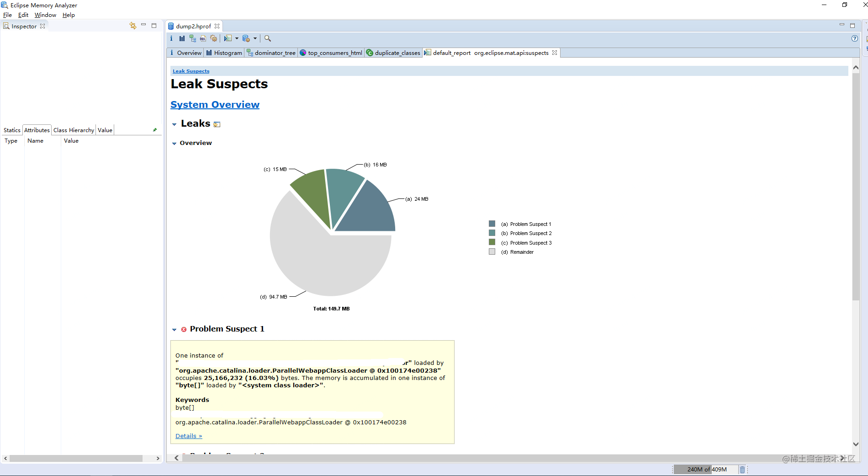This screenshot has height=476, width=868.
Task: Click the Problem Suspect 1 error icon
Action: (184, 329)
